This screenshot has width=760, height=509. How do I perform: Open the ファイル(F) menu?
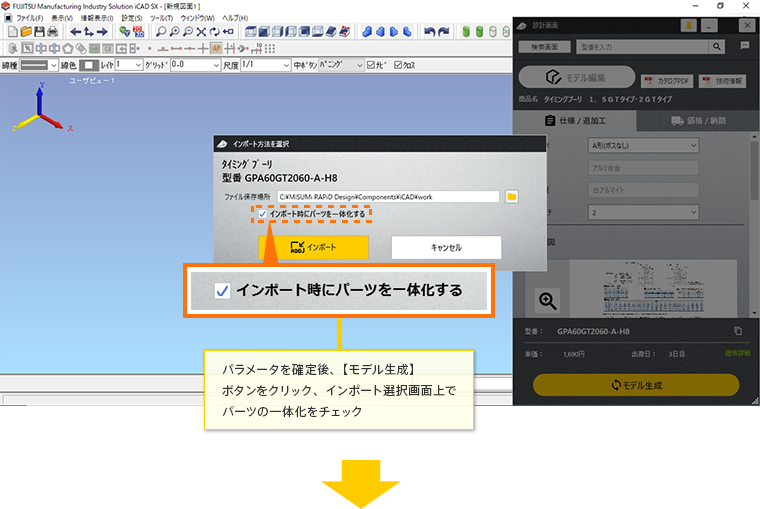[30, 18]
